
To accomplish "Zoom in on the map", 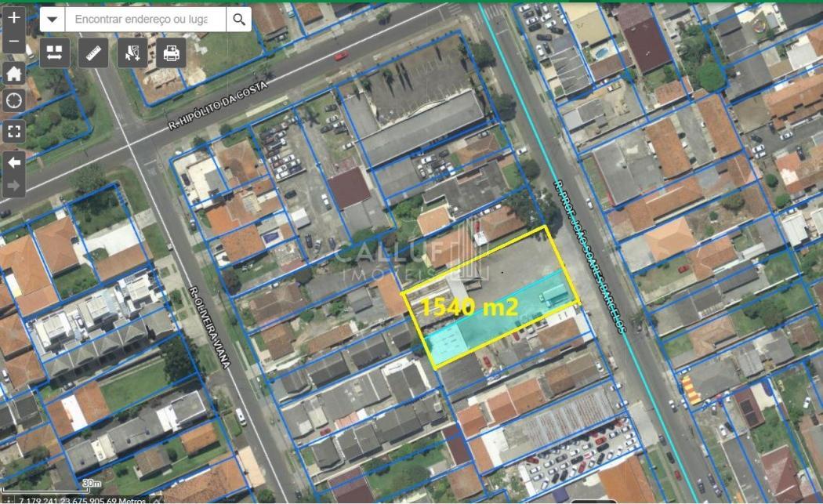I will coord(14,17).
